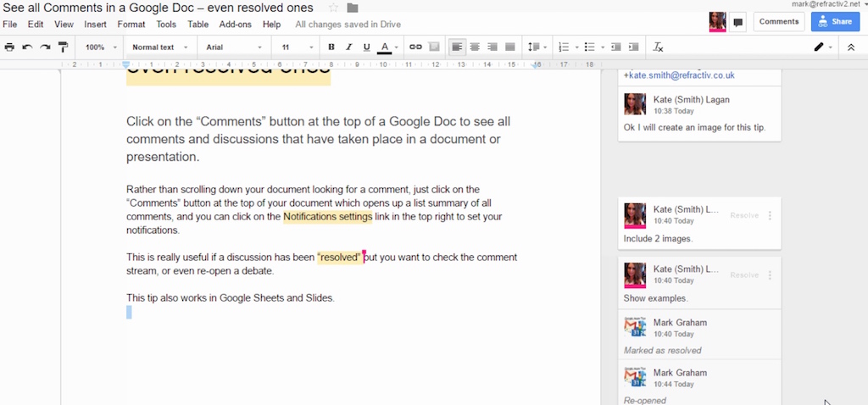Click the numbered list icon
Viewport: 868px width, 405px height.
[564, 47]
